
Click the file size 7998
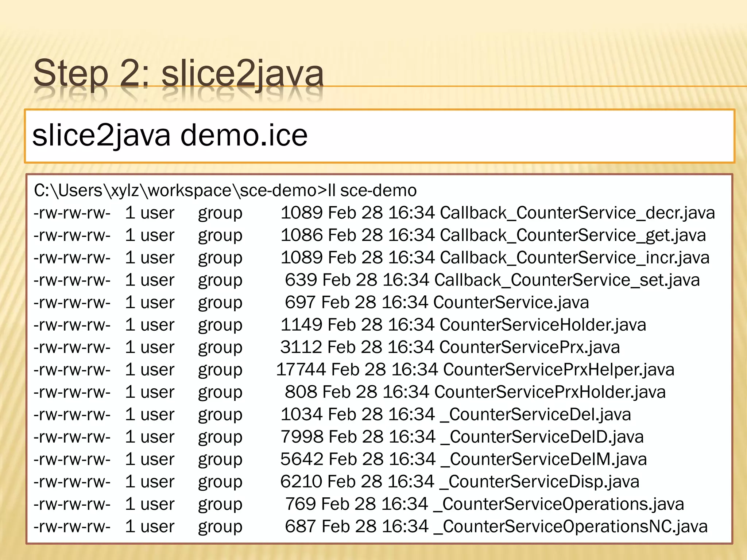[x=302, y=437]
